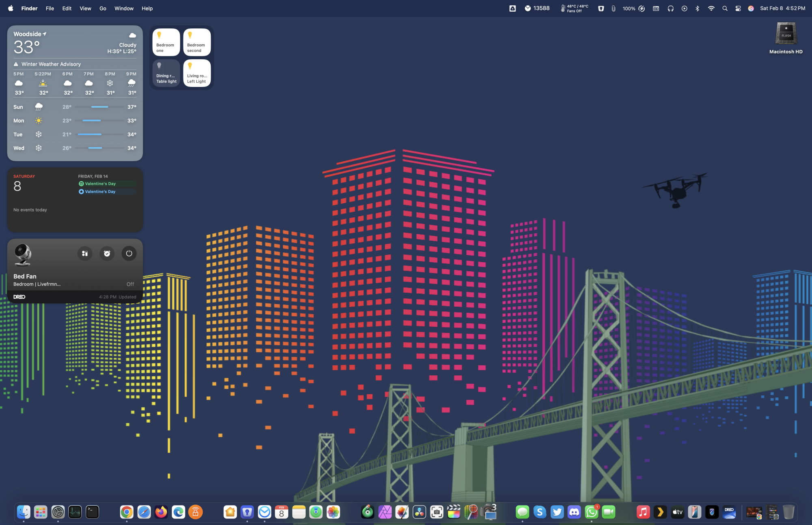Open Discord from the Dock
The height and width of the screenshot is (525, 812).
574,512
